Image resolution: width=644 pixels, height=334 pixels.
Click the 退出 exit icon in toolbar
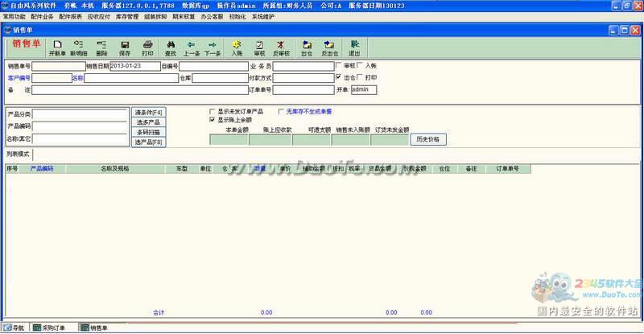354,44
